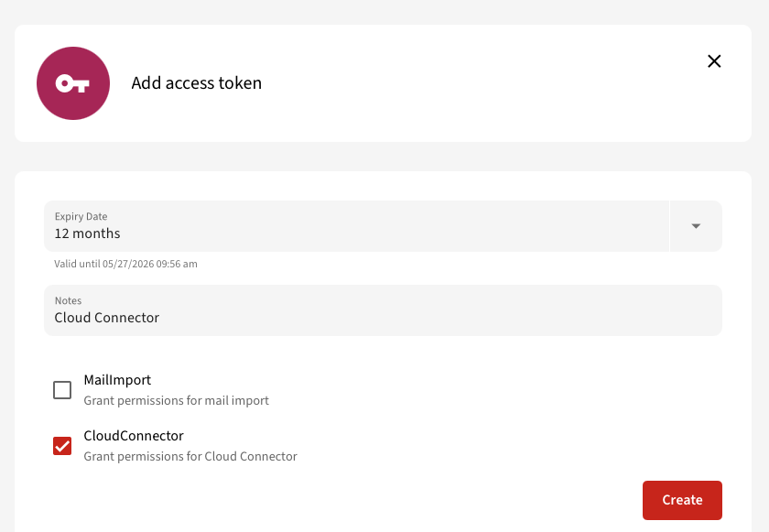Click the "Expiry Date" field label
This screenshot has height=532, width=769.
[81, 216]
